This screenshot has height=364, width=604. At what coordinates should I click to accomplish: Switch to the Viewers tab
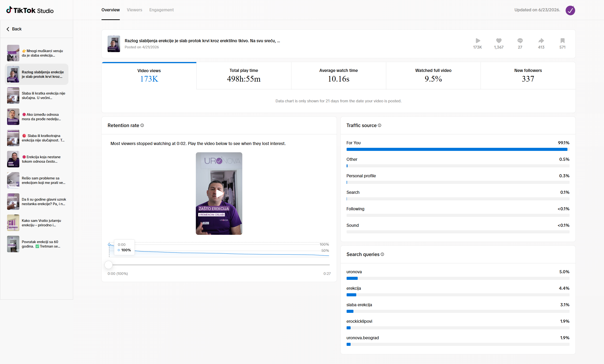coord(134,10)
